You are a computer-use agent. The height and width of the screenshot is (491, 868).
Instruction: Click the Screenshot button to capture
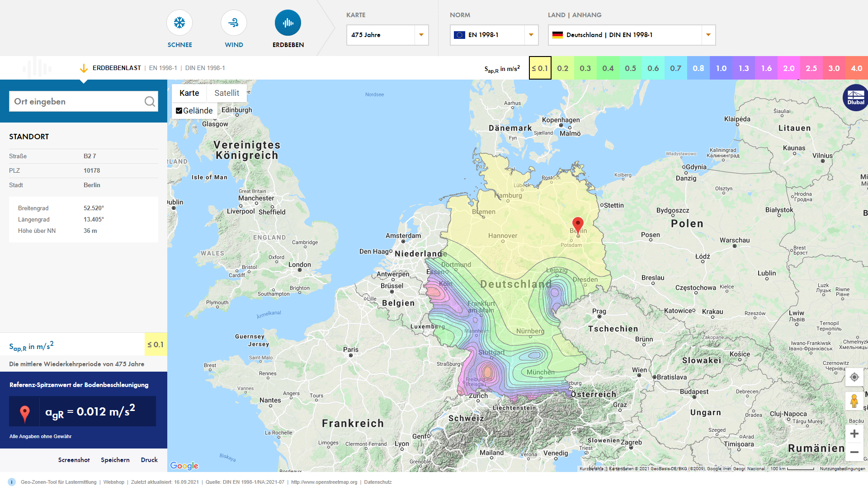(73, 459)
